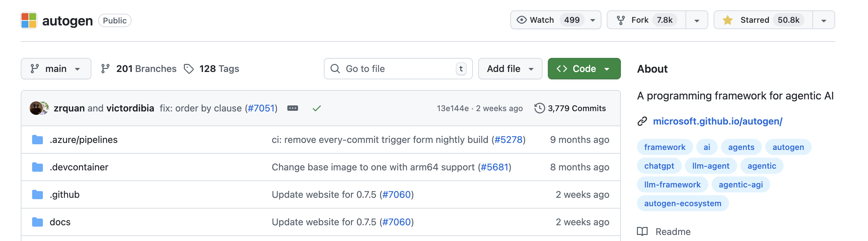
Task: Open #7060 link in the .github row
Action: point(396,194)
